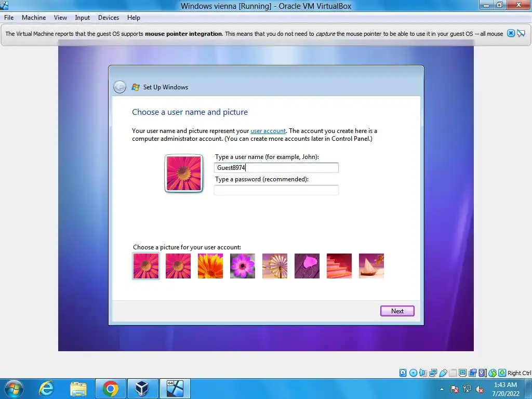Click the Show Desktop strip beside the clock

(529, 389)
